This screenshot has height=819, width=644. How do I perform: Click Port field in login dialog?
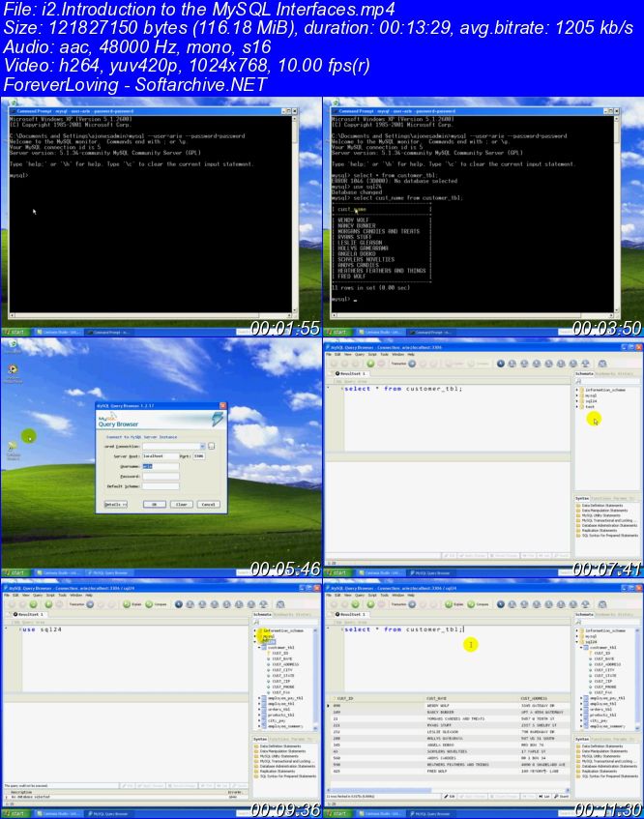tap(198, 456)
